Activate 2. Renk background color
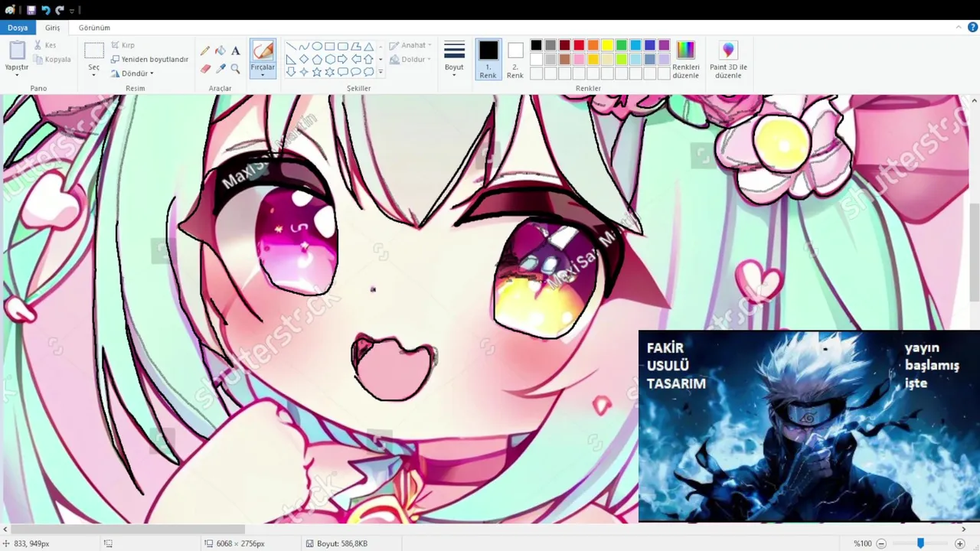 coord(515,60)
